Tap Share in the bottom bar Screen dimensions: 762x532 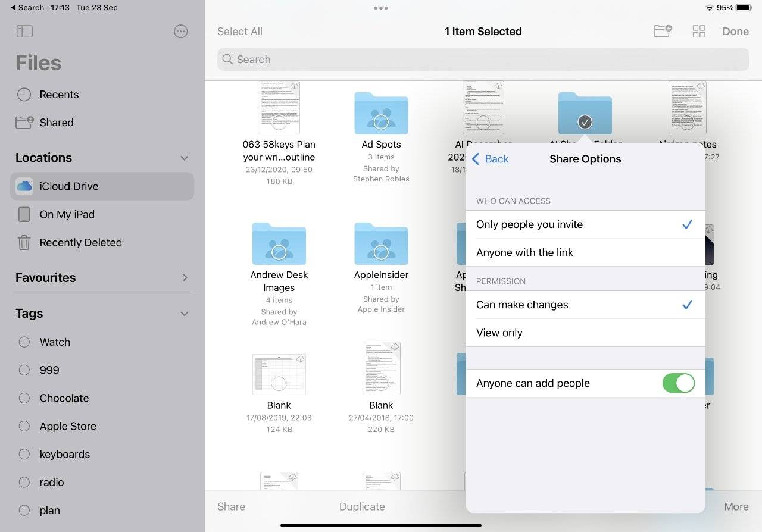click(x=231, y=506)
